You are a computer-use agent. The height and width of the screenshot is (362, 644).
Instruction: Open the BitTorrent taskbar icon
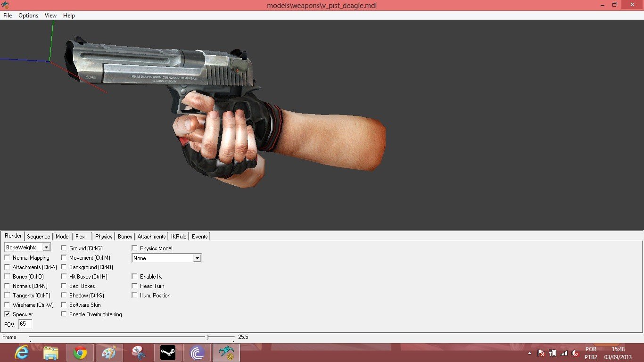pyautogui.click(x=197, y=353)
